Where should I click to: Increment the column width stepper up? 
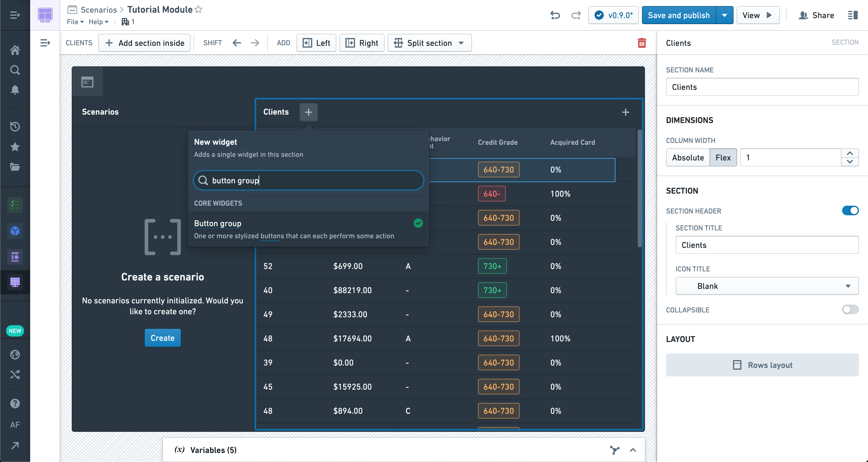click(x=850, y=153)
